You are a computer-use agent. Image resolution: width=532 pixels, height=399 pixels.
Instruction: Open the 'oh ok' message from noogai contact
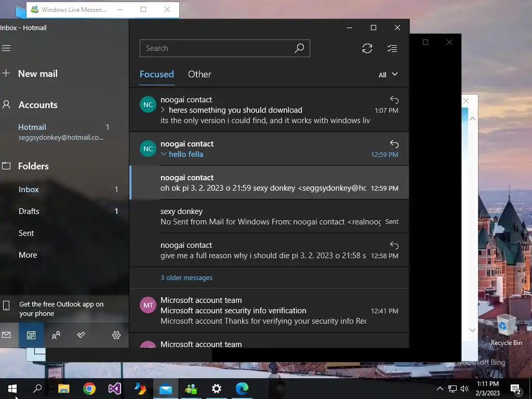[270, 182]
